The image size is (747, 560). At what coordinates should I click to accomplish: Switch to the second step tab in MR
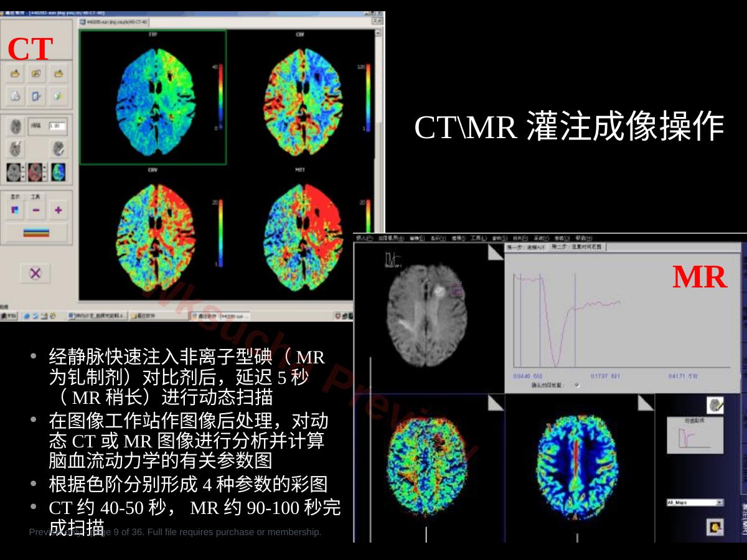tap(576, 247)
